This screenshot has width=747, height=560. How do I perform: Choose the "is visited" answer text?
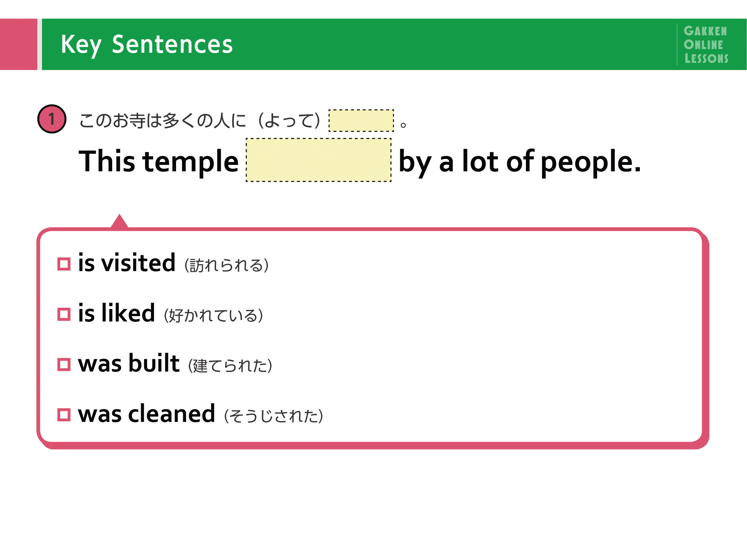[127, 263]
